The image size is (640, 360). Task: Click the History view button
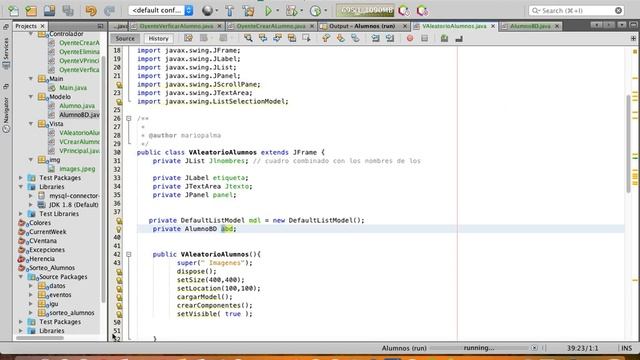[x=158, y=38]
